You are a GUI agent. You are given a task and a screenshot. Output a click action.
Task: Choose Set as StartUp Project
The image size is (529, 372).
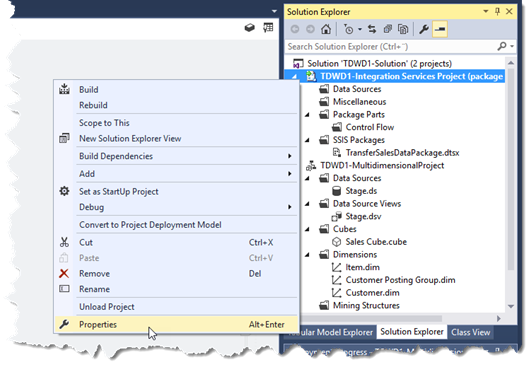(x=176, y=192)
